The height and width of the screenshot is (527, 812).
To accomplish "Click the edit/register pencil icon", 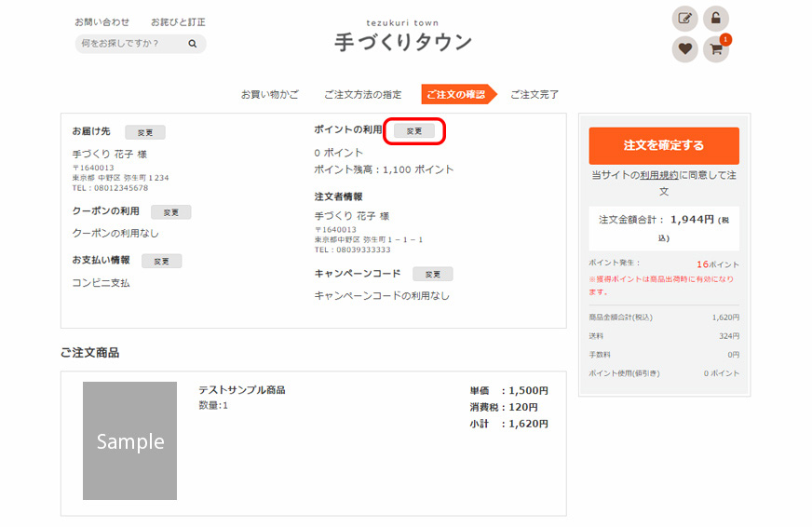I will 685,19.
